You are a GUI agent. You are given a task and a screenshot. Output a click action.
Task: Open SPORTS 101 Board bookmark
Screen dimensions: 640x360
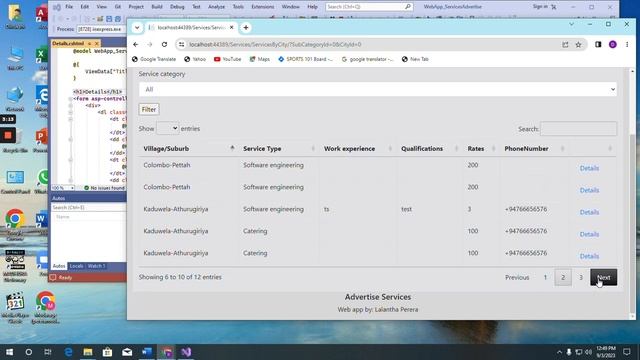tap(305, 59)
